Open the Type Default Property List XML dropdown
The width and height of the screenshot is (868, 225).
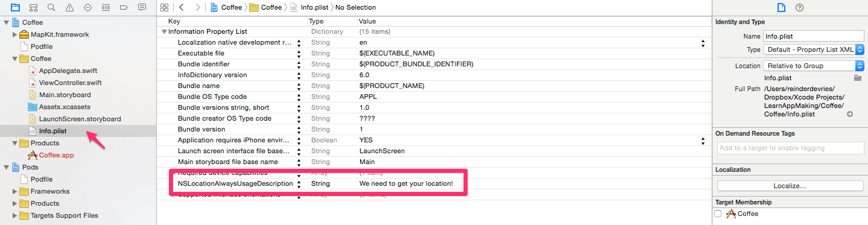point(814,49)
